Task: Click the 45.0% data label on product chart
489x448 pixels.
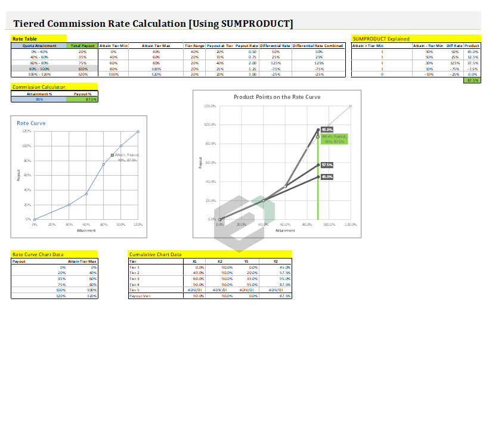Action: (327, 177)
